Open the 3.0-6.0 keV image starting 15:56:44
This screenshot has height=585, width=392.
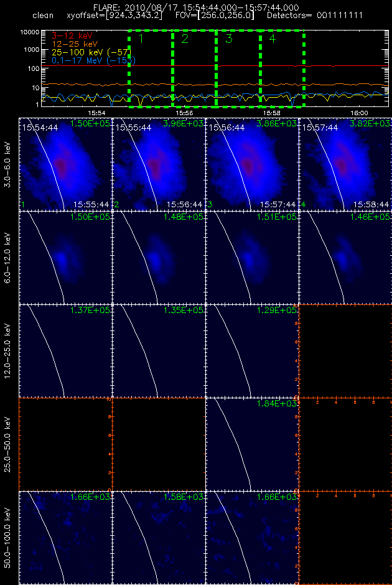tap(252, 163)
